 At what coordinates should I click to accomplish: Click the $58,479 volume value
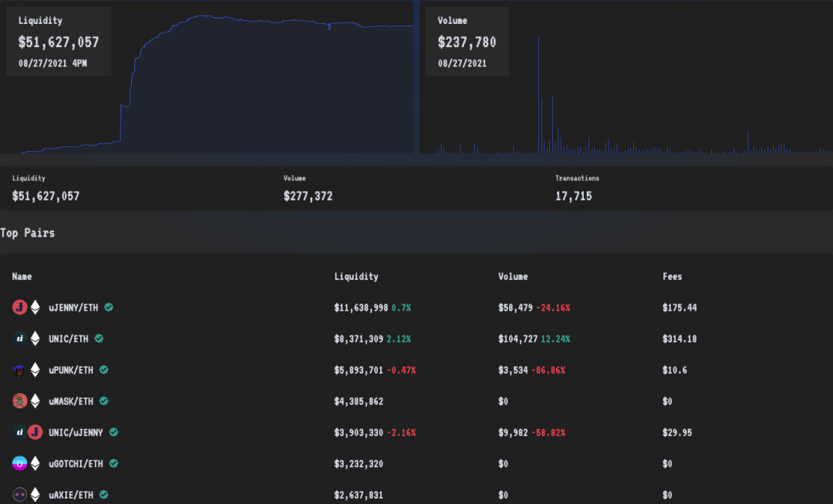click(x=515, y=307)
